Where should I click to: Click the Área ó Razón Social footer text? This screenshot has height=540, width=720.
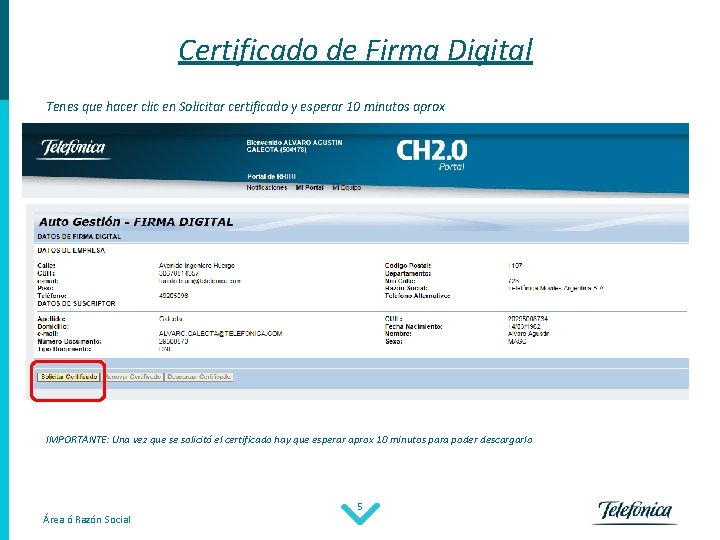[87, 519]
